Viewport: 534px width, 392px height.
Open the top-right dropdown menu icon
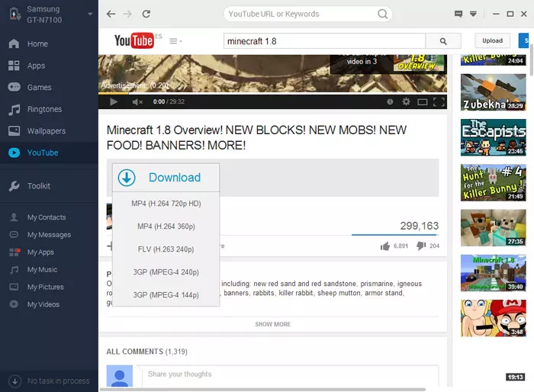[x=473, y=14]
